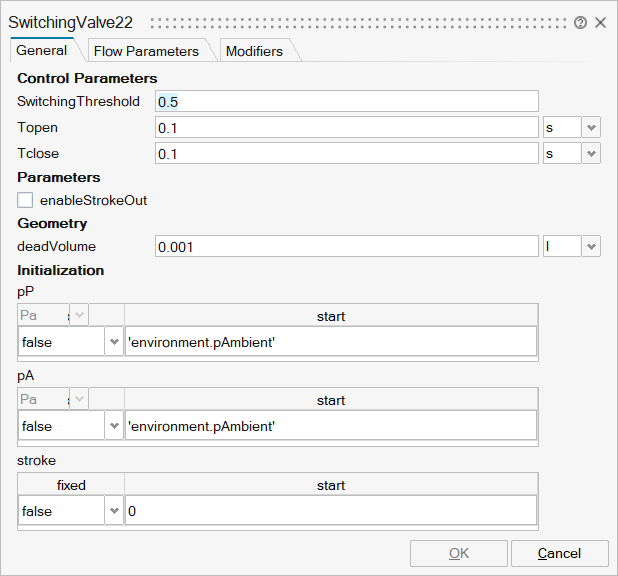Open the pP fixed false dropdown

[113, 342]
